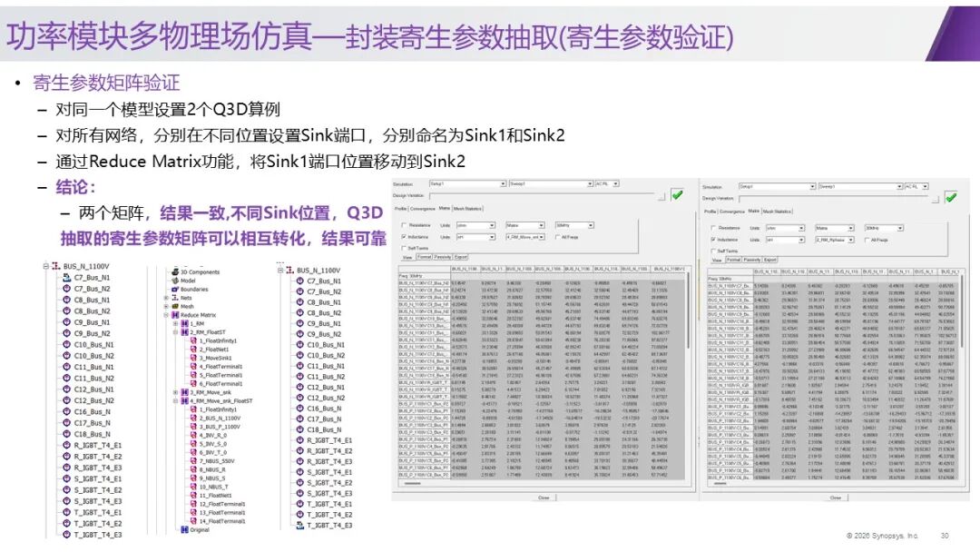The height and width of the screenshot is (552, 980).
Task: Click green checkmark in left matrix dialog
Action: tap(677, 195)
